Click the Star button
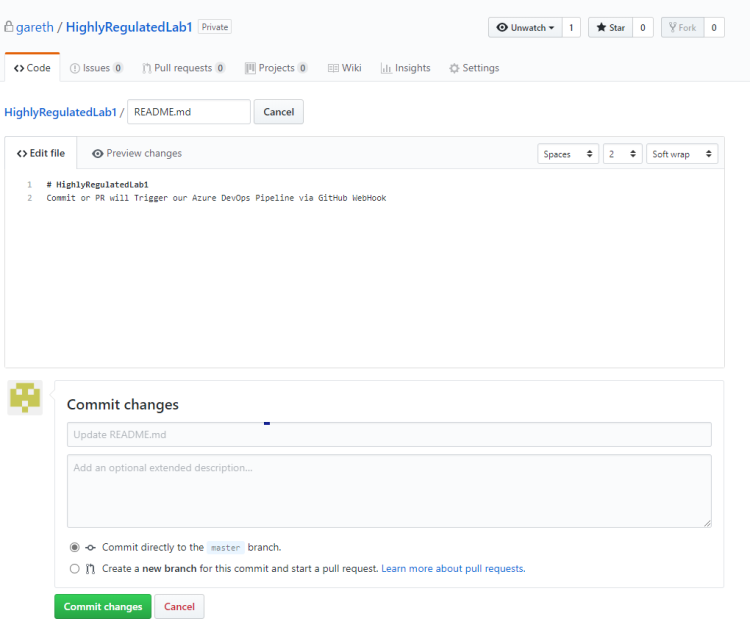Screen dimensions: 750x630 pos(610,27)
